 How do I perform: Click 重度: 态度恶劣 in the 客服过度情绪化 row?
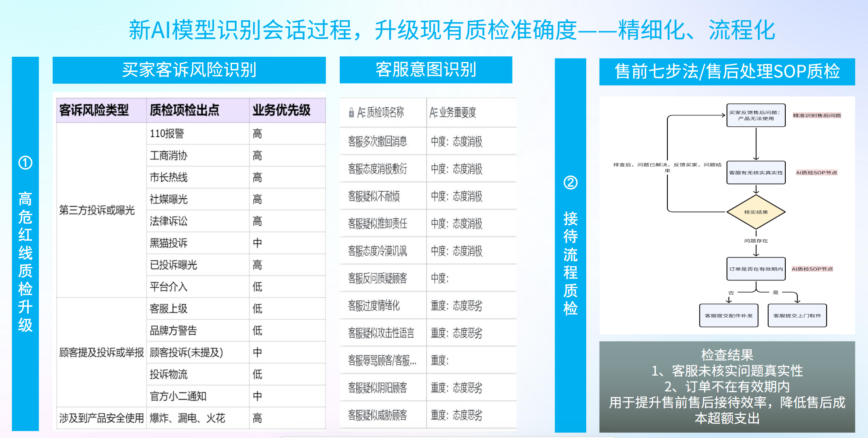[x=457, y=306]
